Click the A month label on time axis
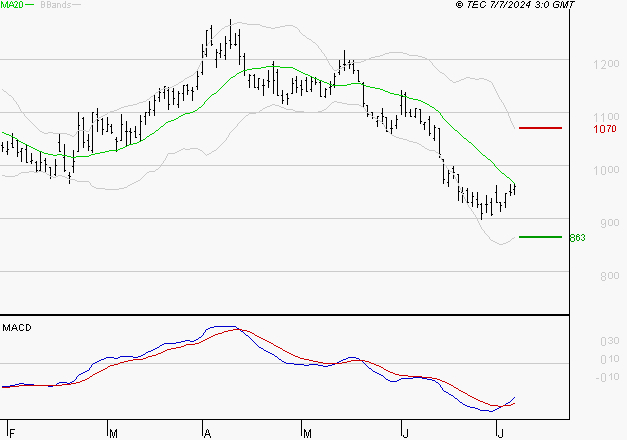627x440 pixels. (207, 433)
